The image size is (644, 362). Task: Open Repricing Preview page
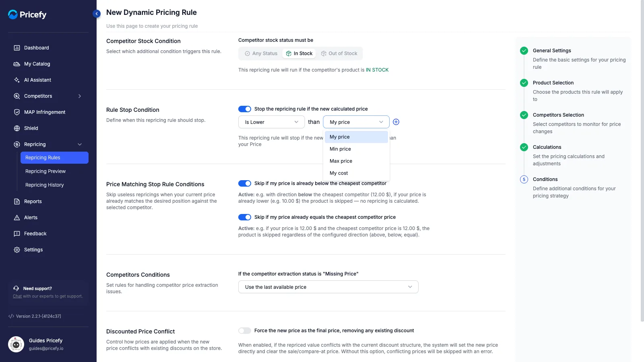(x=45, y=171)
